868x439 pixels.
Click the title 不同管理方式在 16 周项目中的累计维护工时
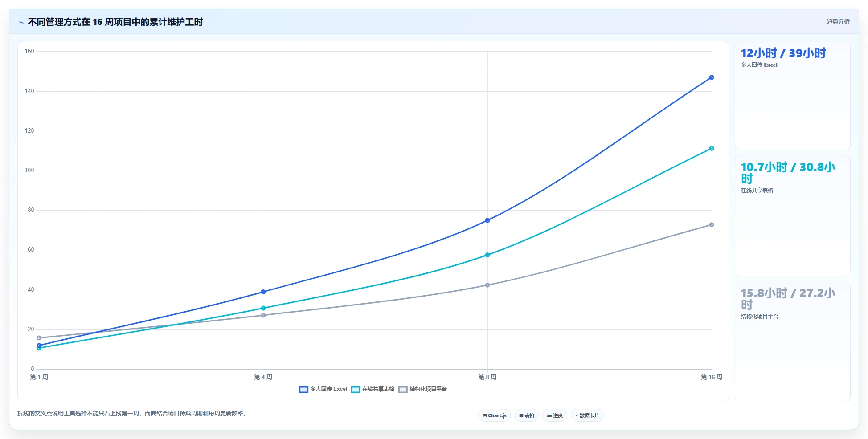[115, 22]
